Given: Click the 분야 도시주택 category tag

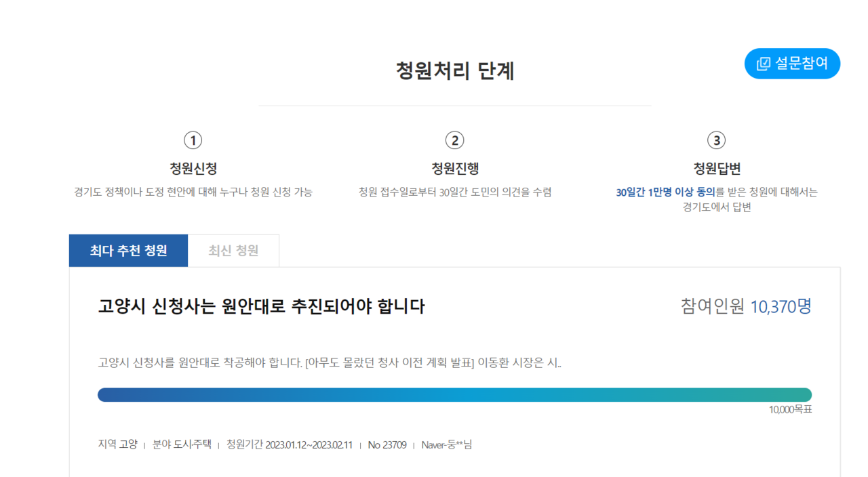Looking at the screenshot, I should 182,444.
